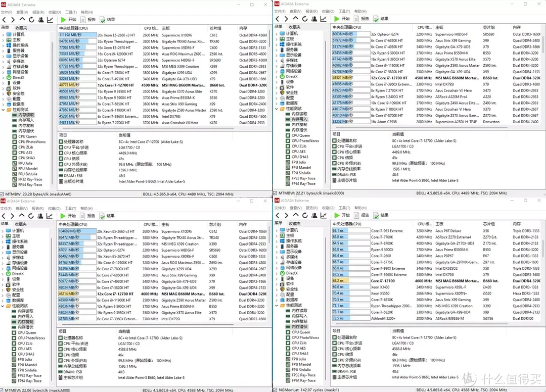Viewport: 546px width, 392px height.
Task: Open the 工具(T) menu in the top-left window
Action: pos(71,12)
